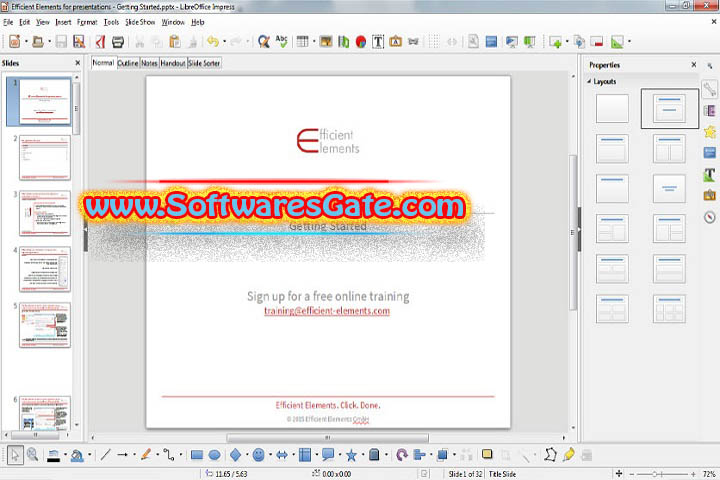Image resolution: width=720 pixels, height=480 pixels.
Task: Open the sidebar Navigator compass icon
Action: point(709,217)
